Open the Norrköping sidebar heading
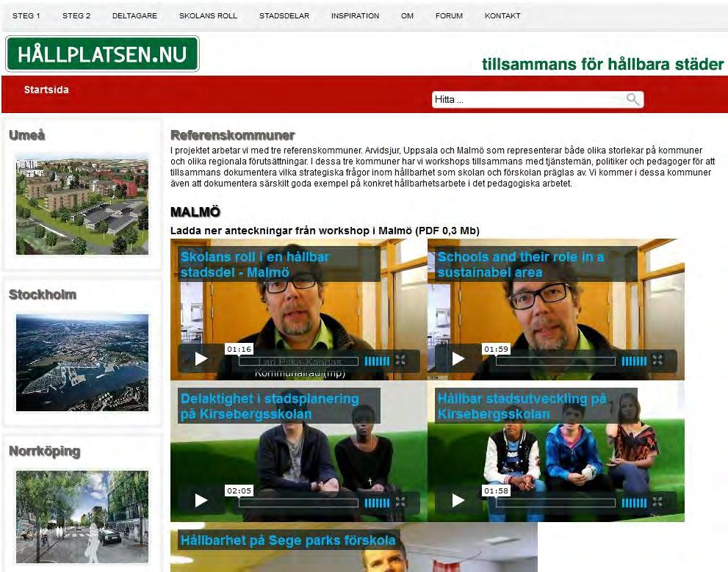728x572 pixels. tap(45, 451)
